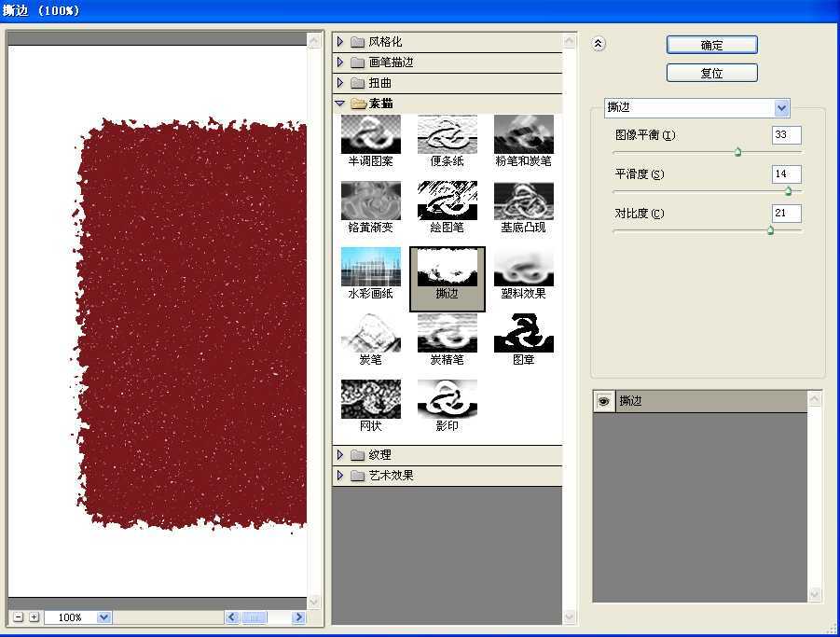Pick the 粉笔和炭笔 filter thumbnail
840x637 pixels.
click(523, 134)
